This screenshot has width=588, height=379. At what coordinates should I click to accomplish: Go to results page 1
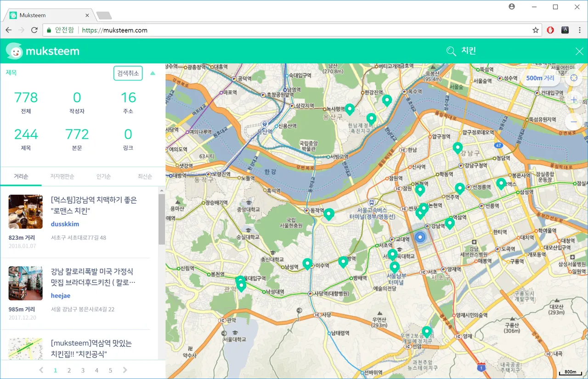(56, 370)
